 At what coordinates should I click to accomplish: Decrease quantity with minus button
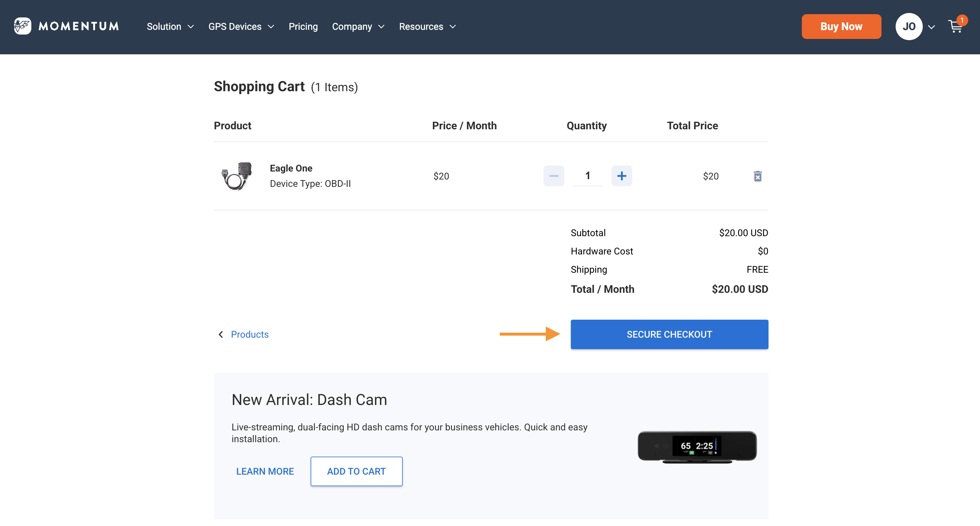(x=553, y=176)
